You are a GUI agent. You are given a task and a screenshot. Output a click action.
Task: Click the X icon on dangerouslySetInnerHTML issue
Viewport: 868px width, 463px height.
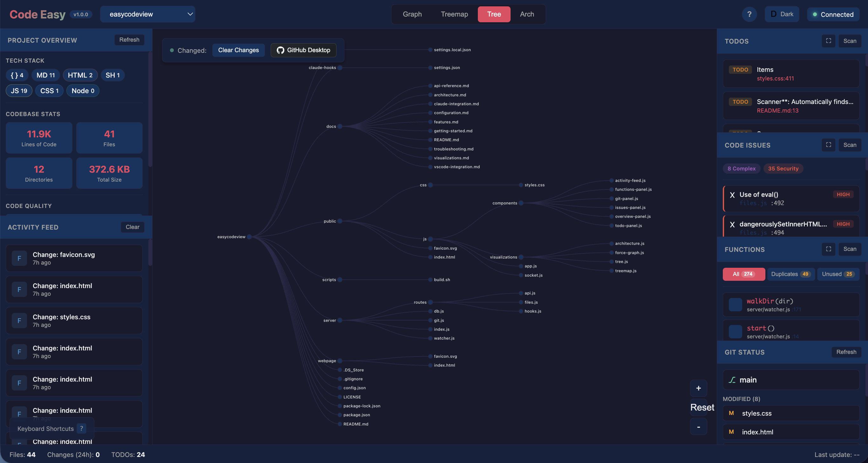point(732,225)
